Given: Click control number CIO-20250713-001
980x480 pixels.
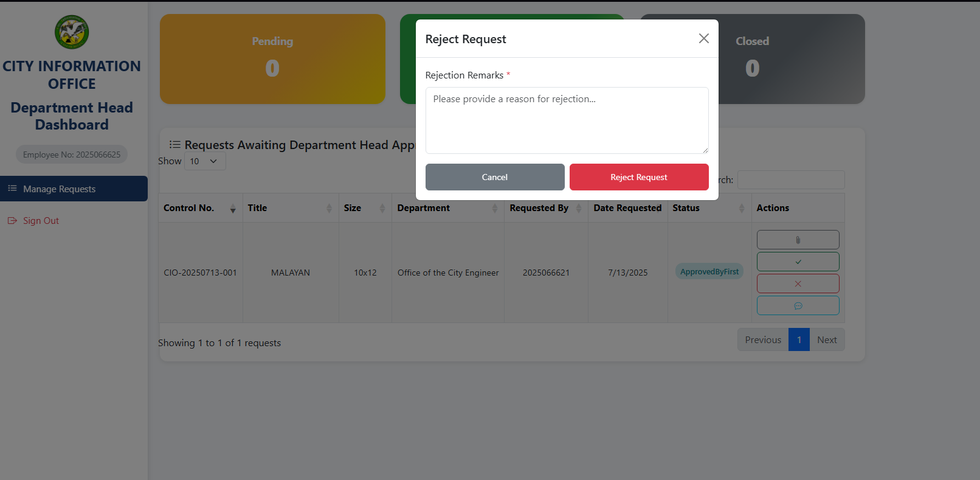Looking at the screenshot, I should (200, 273).
